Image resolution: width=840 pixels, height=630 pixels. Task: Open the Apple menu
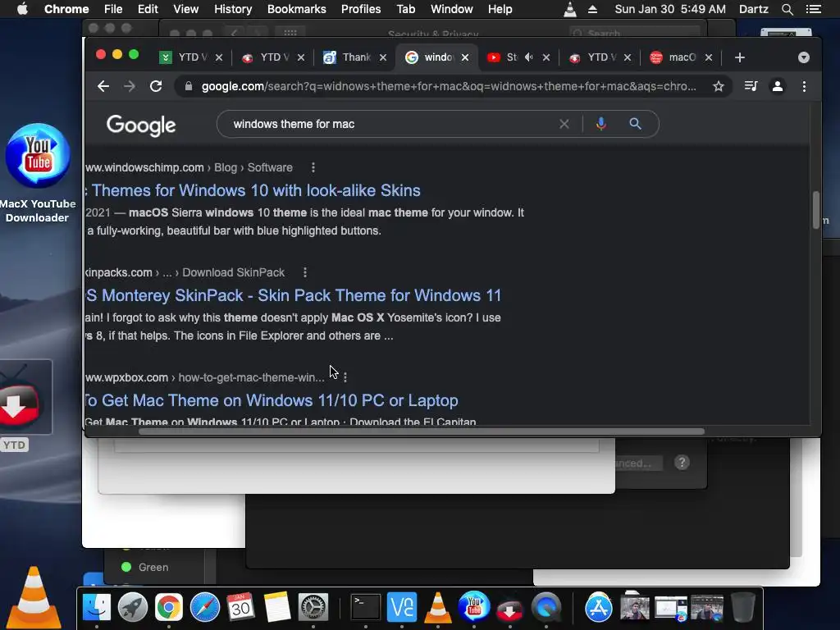tap(22, 9)
